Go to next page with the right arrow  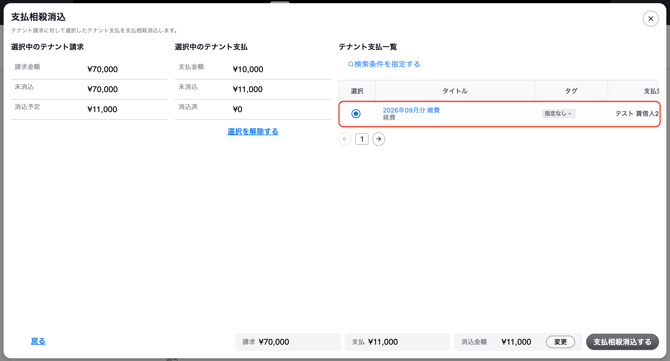(379, 139)
